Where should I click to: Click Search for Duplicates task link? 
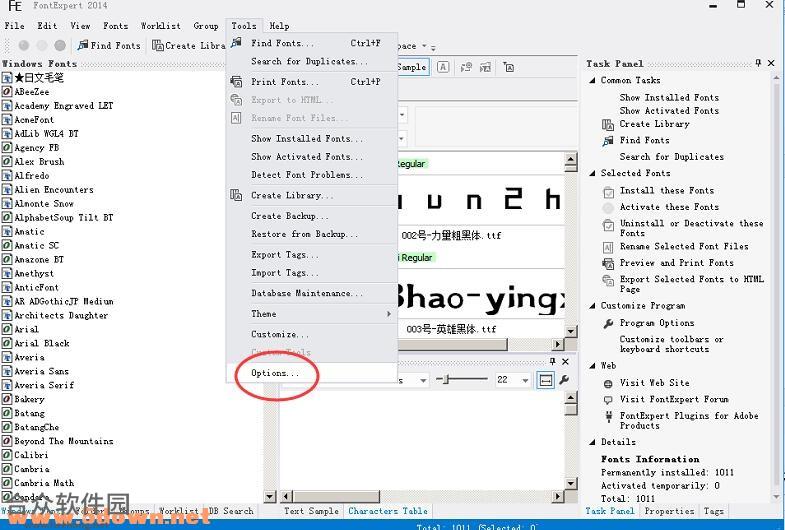[x=671, y=157]
